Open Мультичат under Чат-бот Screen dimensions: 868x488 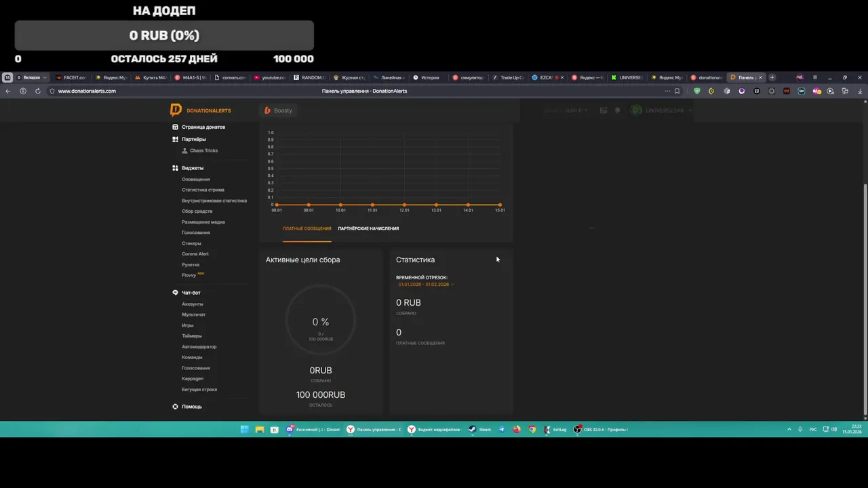[x=193, y=314]
